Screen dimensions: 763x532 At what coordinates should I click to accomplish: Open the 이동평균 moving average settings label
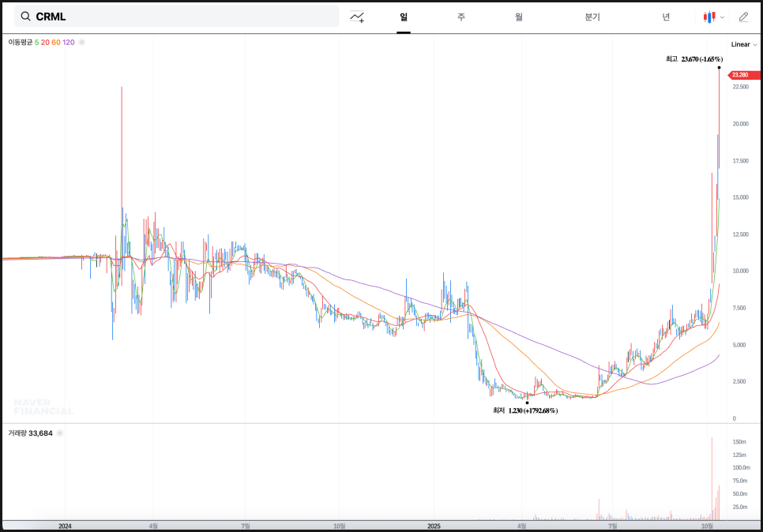[x=20, y=43]
